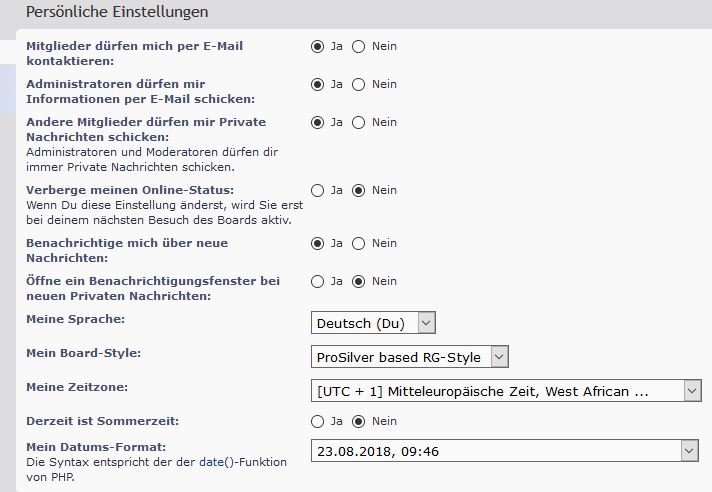Image resolution: width=712 pixels, height=492 pixels.
Task: Select Ja for members contacting via E-Mail
Action: (318, 46)
